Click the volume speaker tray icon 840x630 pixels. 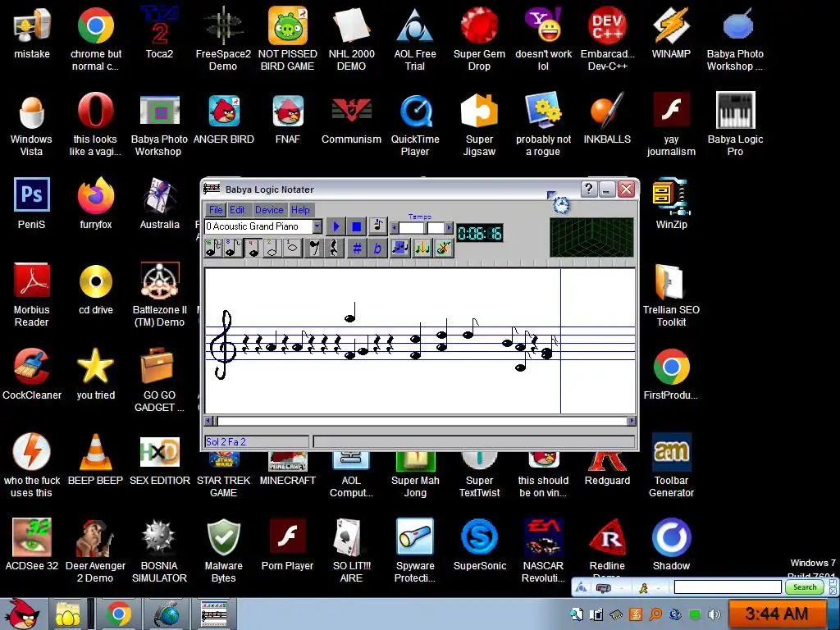(714, 614)
